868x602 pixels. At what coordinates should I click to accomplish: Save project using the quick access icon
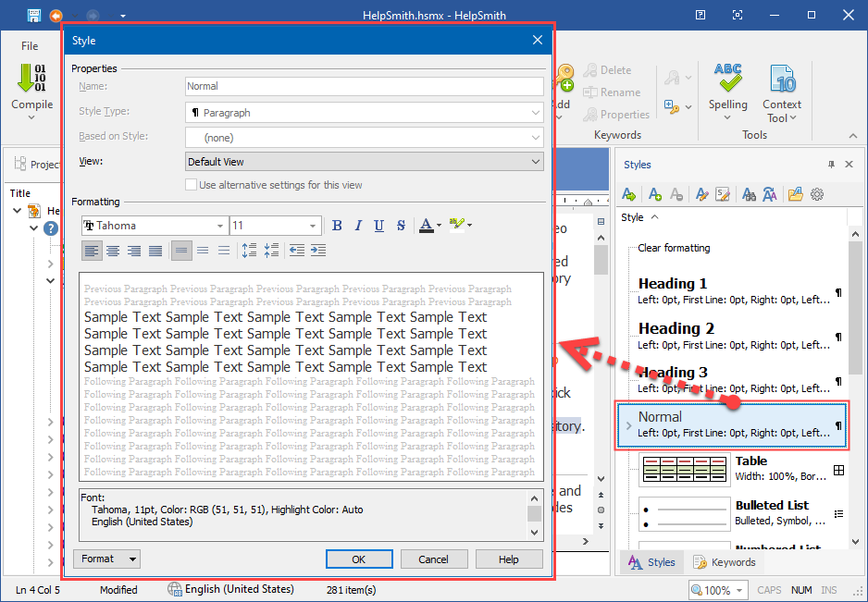pyautogui.click(x=34, y=15)
